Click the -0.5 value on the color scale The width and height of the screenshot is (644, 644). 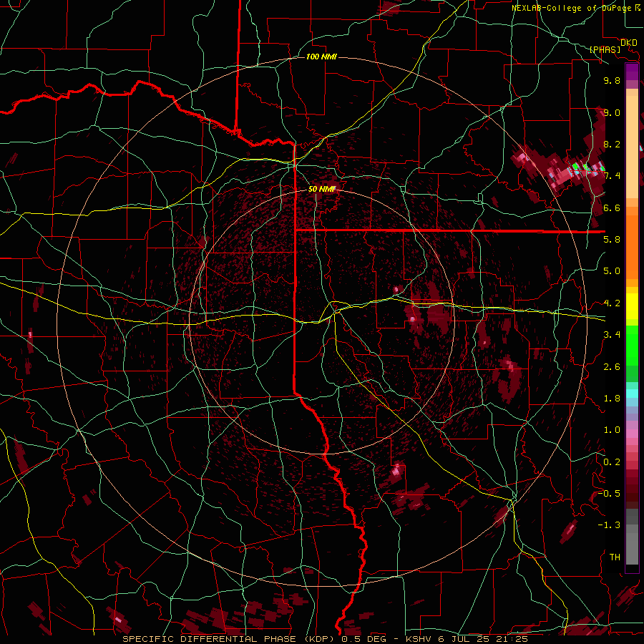coord(609,494)
